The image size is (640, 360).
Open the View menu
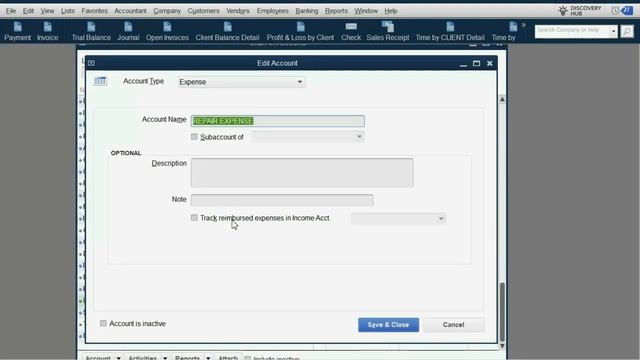tap(47, 11)
